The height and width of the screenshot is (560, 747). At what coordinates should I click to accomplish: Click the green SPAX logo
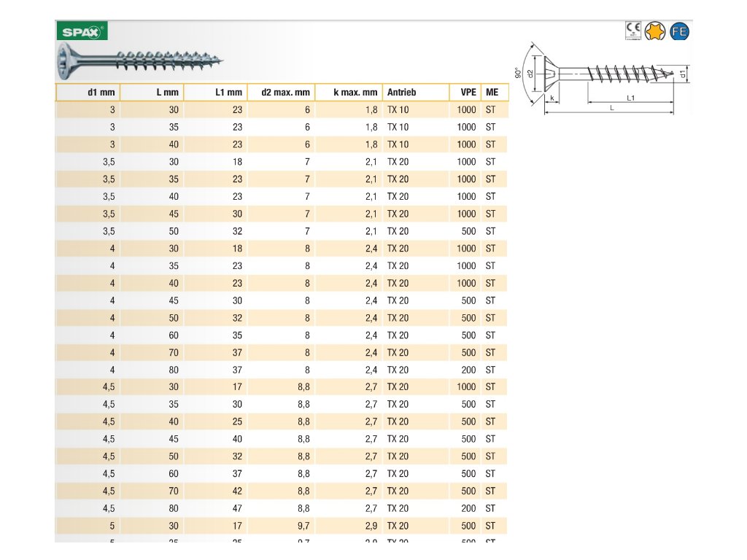(x=82, y=31)
